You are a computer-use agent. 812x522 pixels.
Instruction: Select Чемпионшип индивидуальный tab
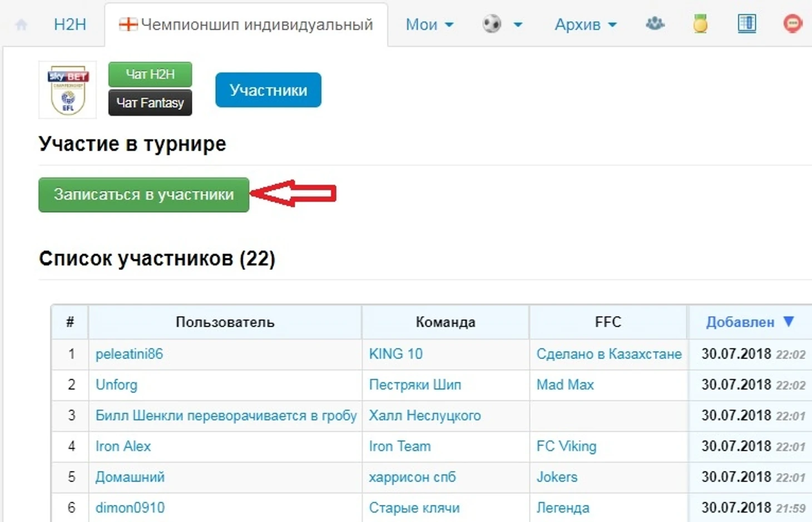click(x=246, y=24)
